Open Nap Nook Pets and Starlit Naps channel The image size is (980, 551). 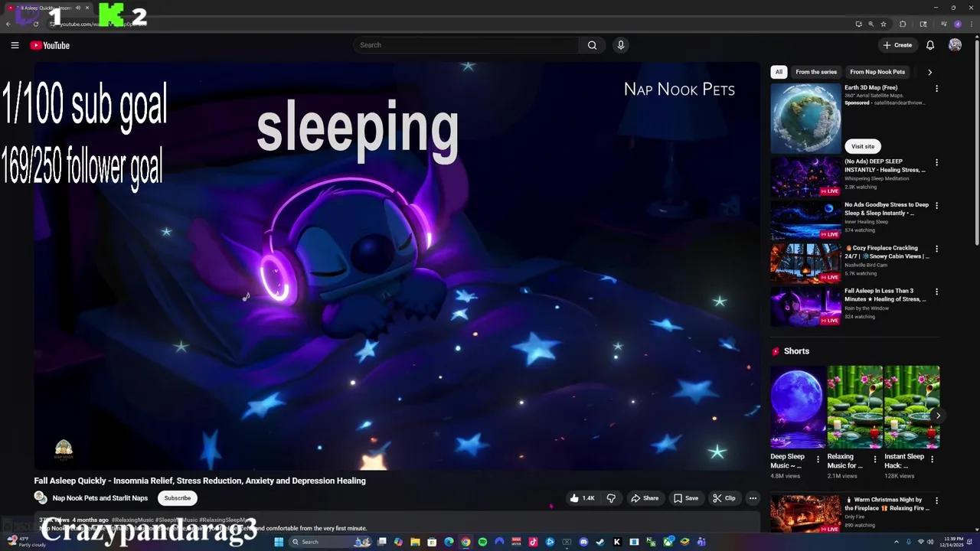pyautogui.click(x=100, y=498)
